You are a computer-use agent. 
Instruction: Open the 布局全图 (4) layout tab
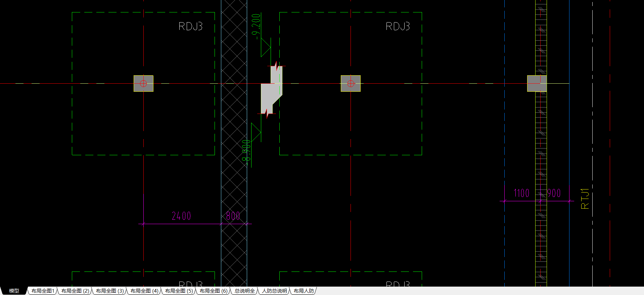point(144,291)
